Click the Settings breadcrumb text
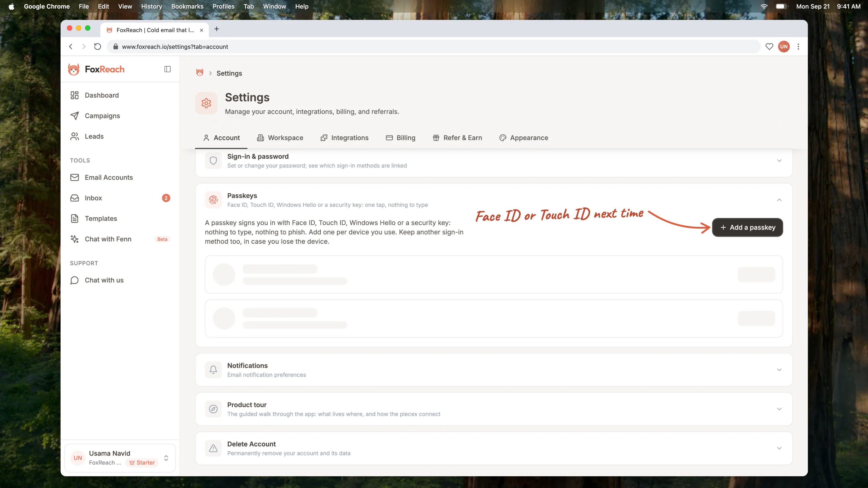Viewport: 868px width, 488px height. pos(229,74)
